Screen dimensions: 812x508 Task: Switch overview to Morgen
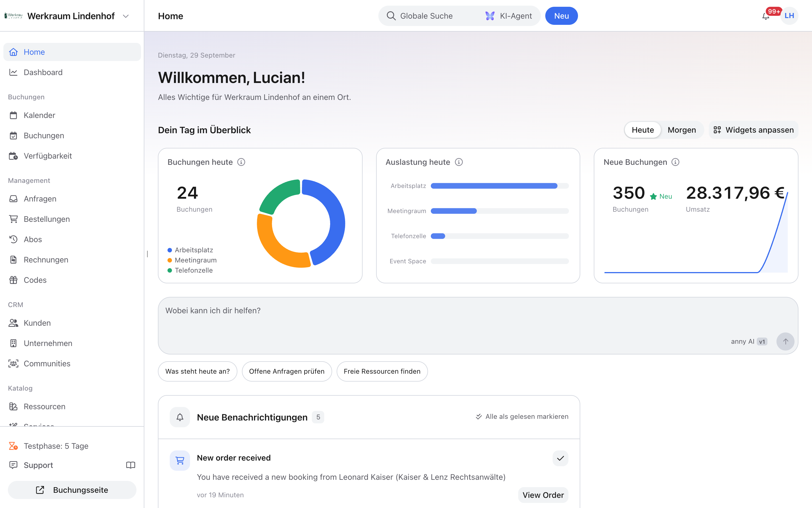681,130
